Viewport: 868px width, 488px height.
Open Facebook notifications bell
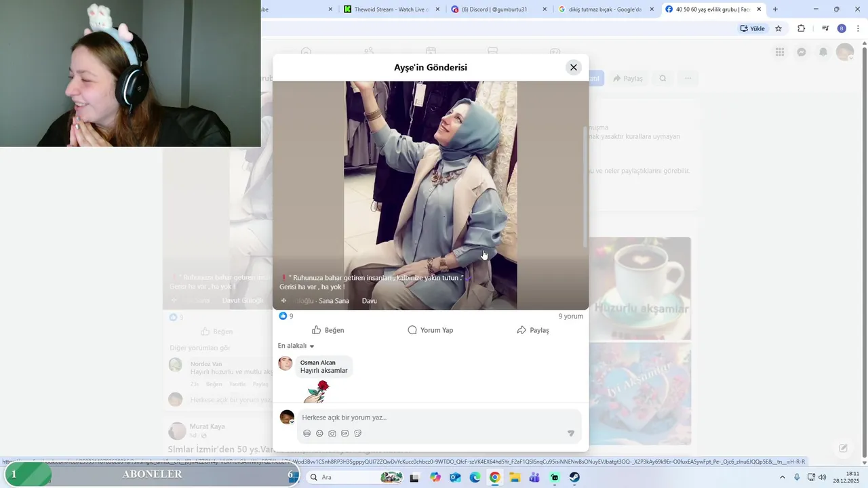(x=823, y=52)
